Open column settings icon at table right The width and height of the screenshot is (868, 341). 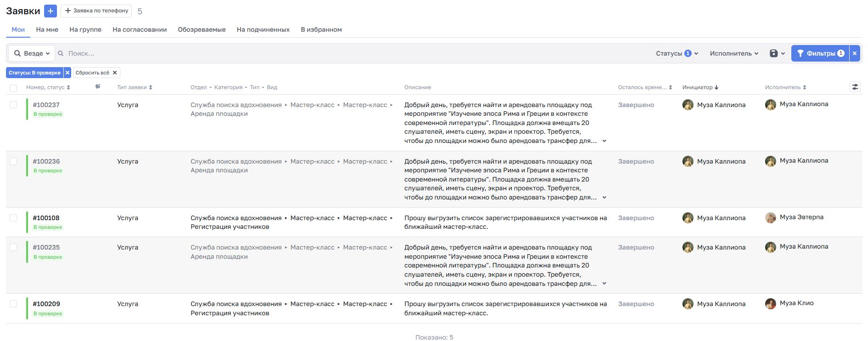coord(855,87)
